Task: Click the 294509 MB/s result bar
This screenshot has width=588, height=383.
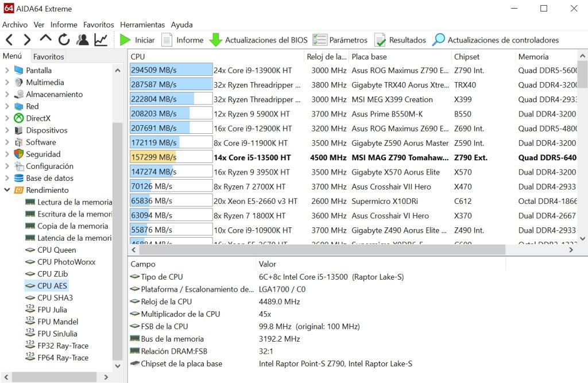Action: 171,70
